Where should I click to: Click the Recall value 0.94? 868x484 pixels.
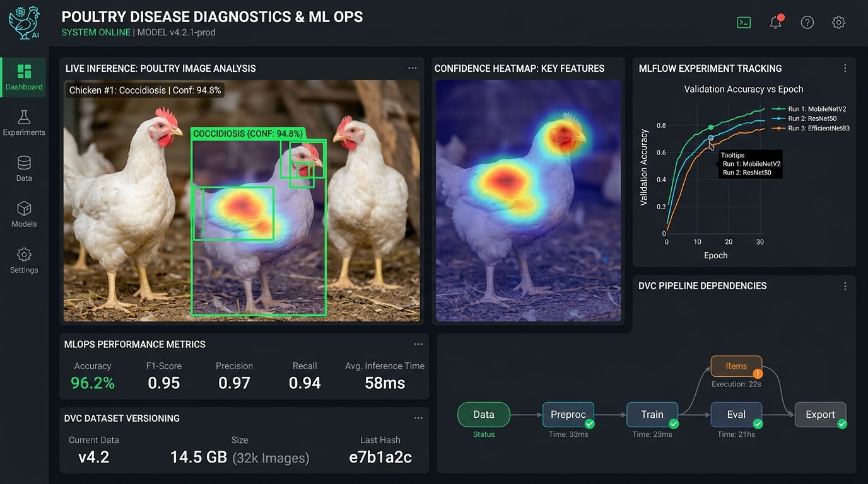coord(305,383)
